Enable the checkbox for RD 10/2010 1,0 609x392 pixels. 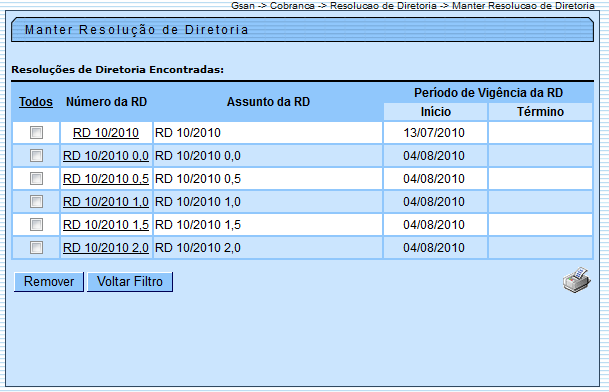click(37, 201)
